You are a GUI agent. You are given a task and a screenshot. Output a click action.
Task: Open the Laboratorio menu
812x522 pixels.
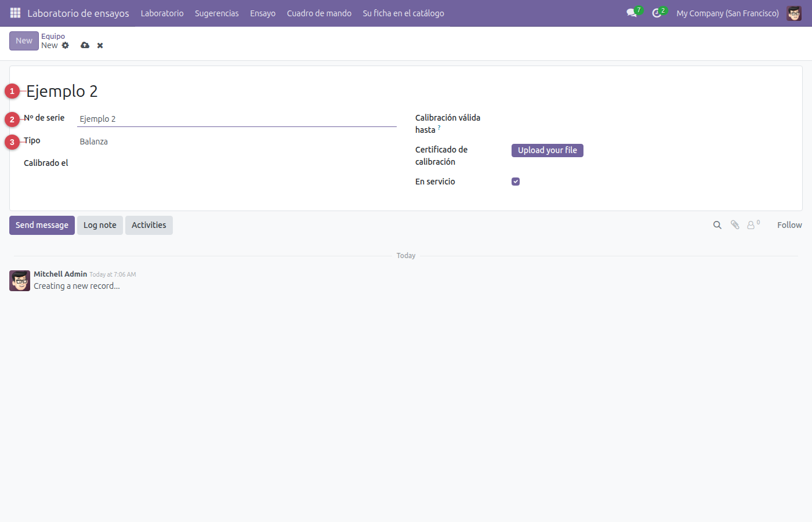[x=162, y=13]
